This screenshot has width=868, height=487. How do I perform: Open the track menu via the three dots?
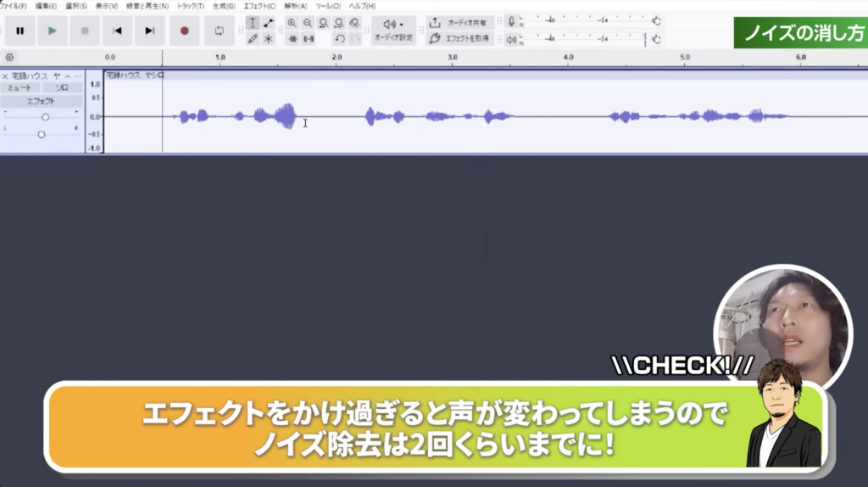click(x=78, y=76)
